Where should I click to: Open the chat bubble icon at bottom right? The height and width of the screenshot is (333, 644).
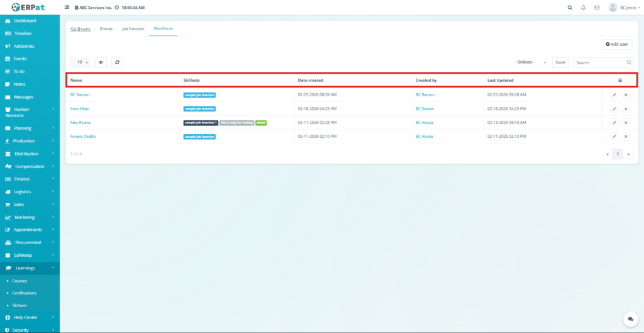pyautogui.click(x=628, y=319)
